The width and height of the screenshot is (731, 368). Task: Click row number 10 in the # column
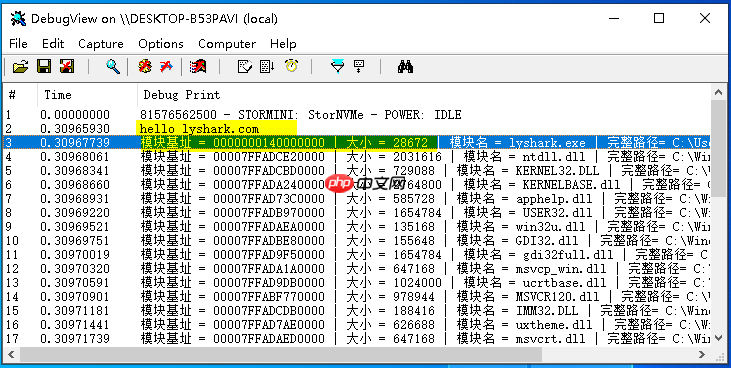pyautogui.click(x=12, y=241)
